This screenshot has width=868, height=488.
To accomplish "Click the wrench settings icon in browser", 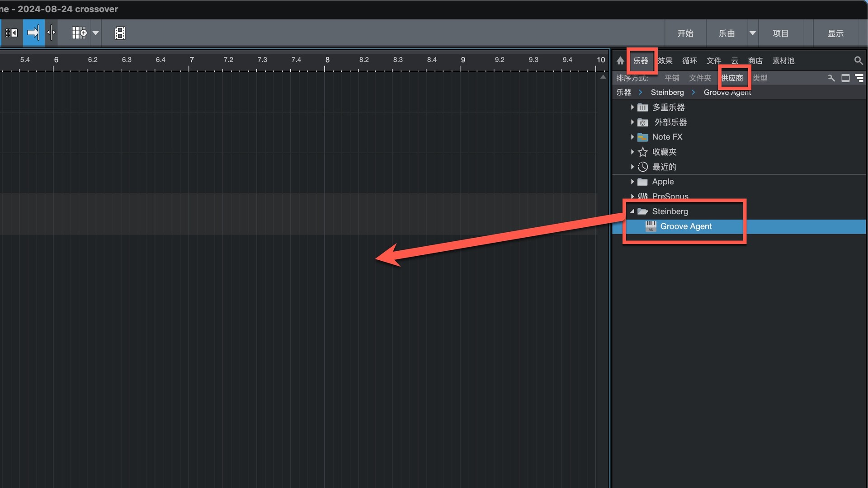I will (x=831, y=78).
